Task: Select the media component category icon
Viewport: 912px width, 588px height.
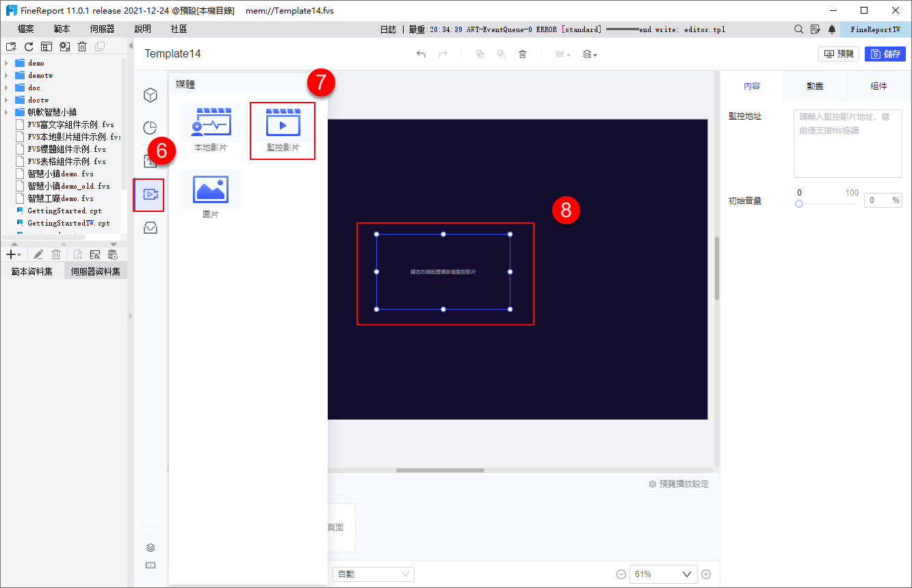Action: pos(149,195)
